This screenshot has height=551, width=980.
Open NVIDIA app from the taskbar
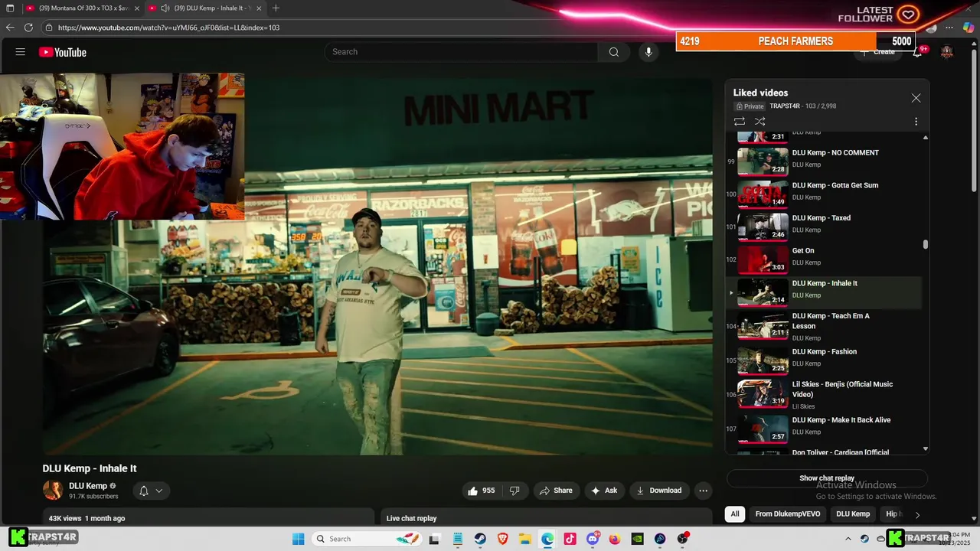(637, 539)
